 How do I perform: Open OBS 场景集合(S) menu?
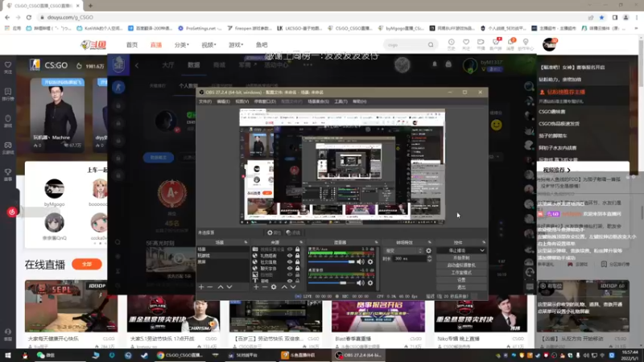pyautogui.click(x=318, y=101)
